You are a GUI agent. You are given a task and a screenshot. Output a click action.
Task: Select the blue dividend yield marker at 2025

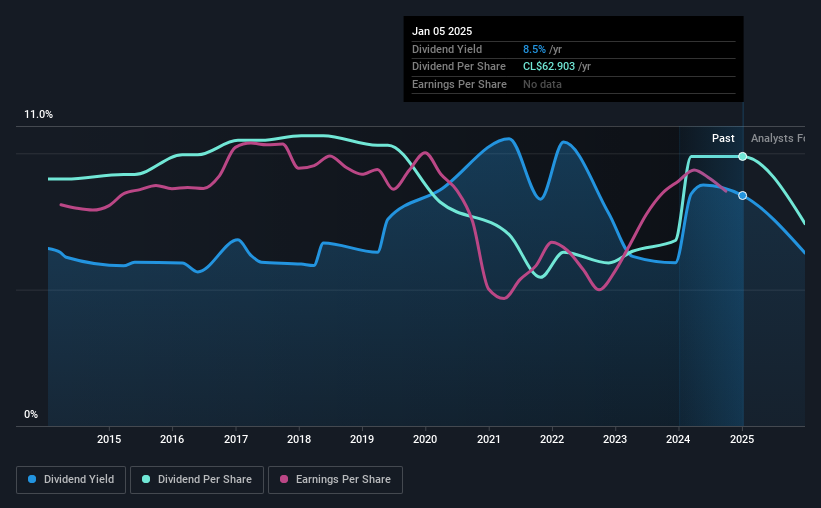[742, 195]
